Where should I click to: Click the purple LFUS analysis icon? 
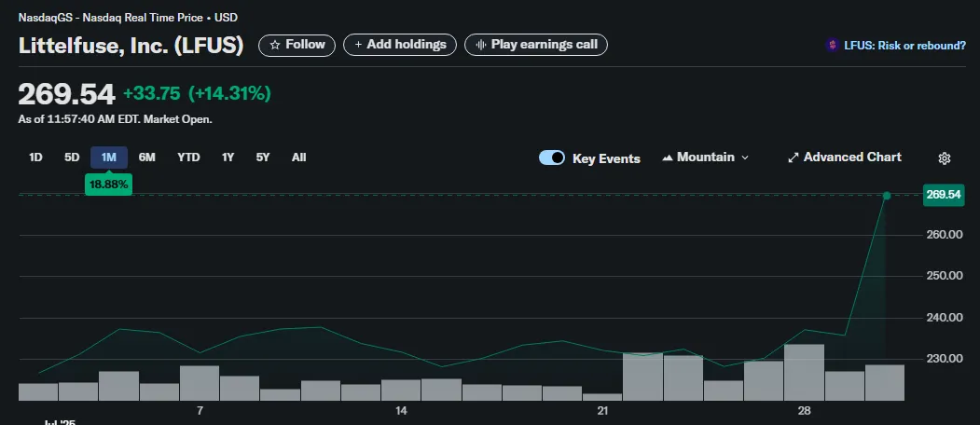pyautogui.click(x=832, y=45)
